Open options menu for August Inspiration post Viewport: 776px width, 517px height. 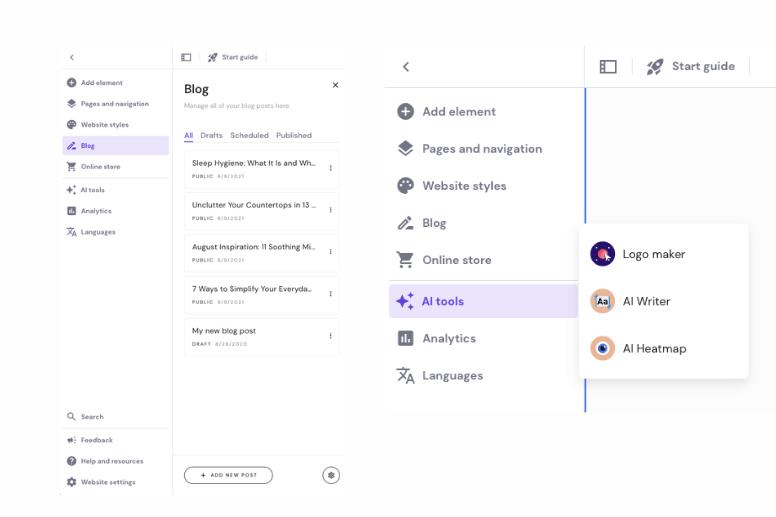331,252
